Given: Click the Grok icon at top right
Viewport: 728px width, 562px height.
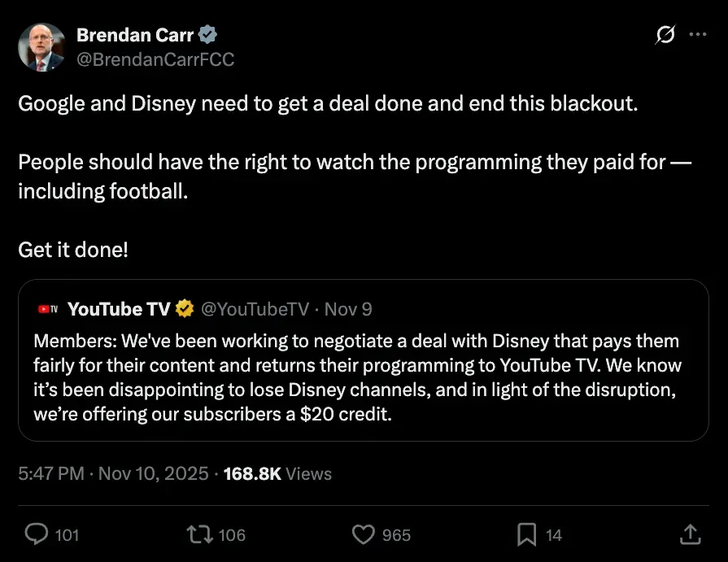Looking at the screenshot, I should point(665,34).
